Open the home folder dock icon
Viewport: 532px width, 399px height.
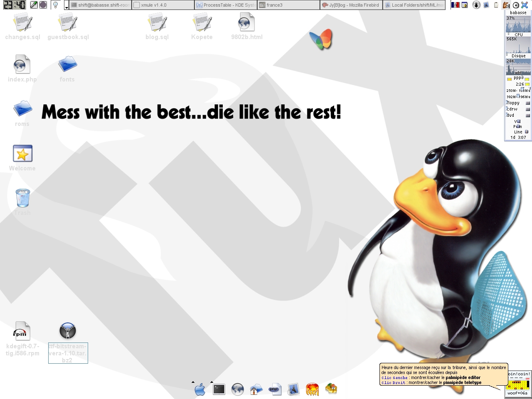coord(256,389)
